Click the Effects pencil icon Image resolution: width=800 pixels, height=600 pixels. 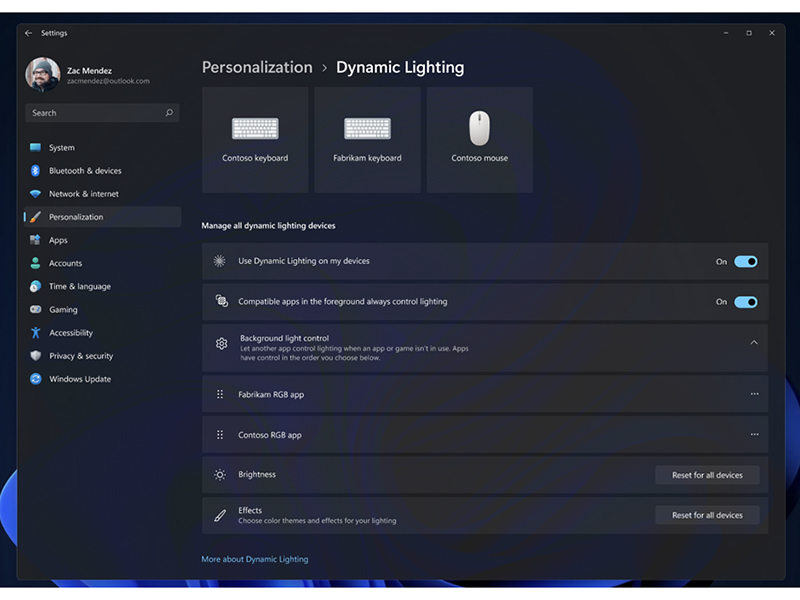tap(219, 514)
